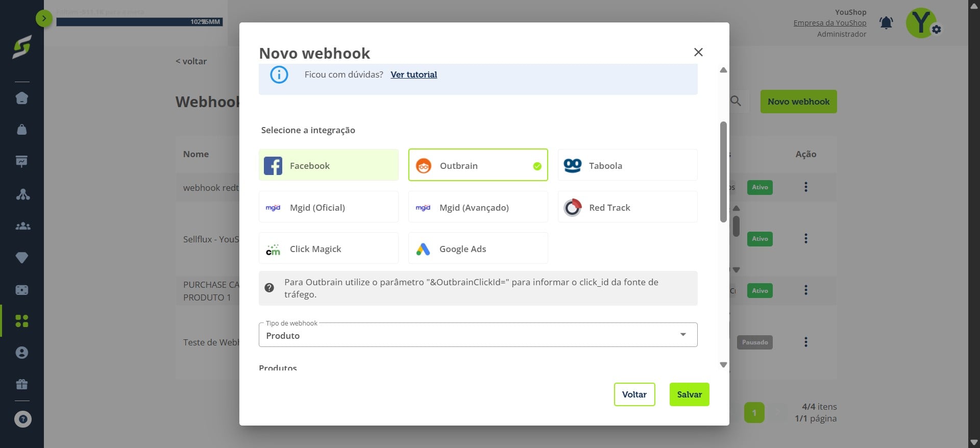Go back using the < voltar link
Image resolution: width=980 pixels, height=448 pixels.
click(x=191, y=61)
